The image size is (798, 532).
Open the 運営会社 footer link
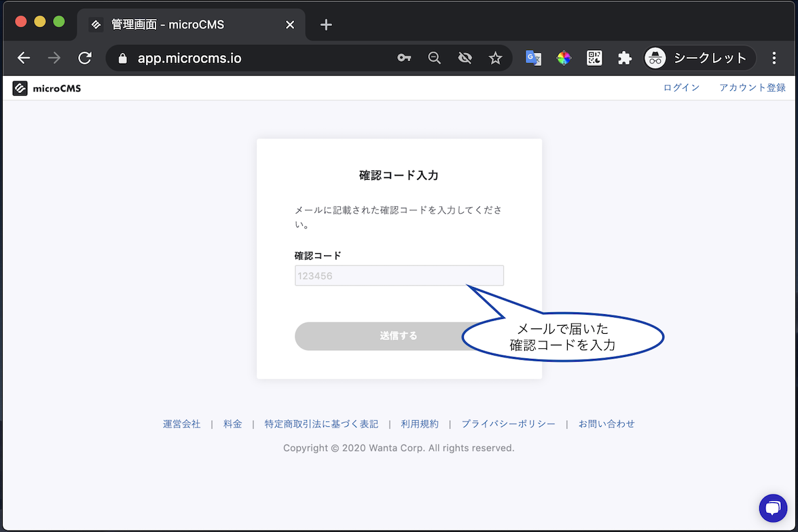click(x=182, y=423)
